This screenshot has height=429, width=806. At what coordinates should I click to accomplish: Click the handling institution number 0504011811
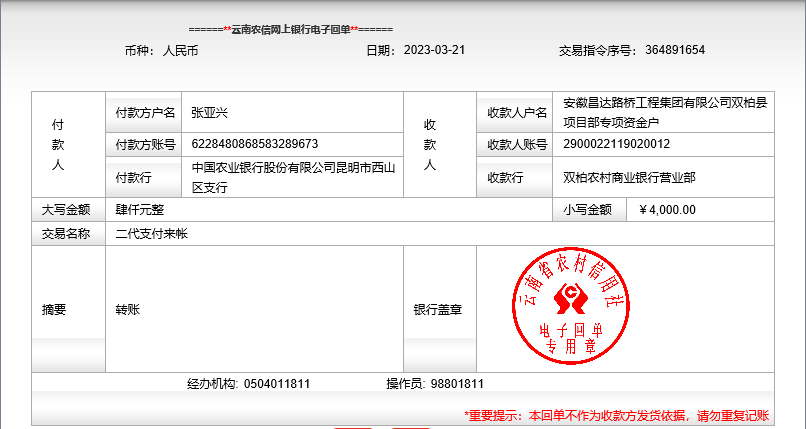[277, 384]
